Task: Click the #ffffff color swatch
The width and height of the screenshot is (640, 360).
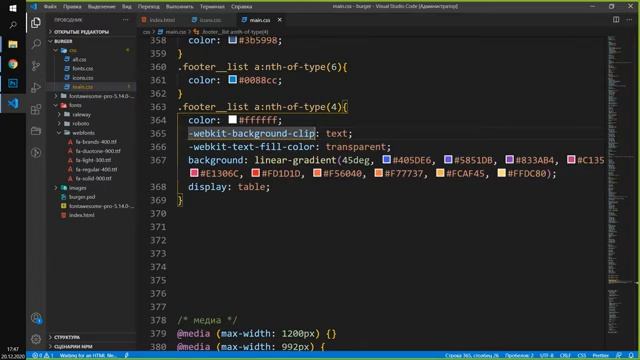Action: [233, 120]
